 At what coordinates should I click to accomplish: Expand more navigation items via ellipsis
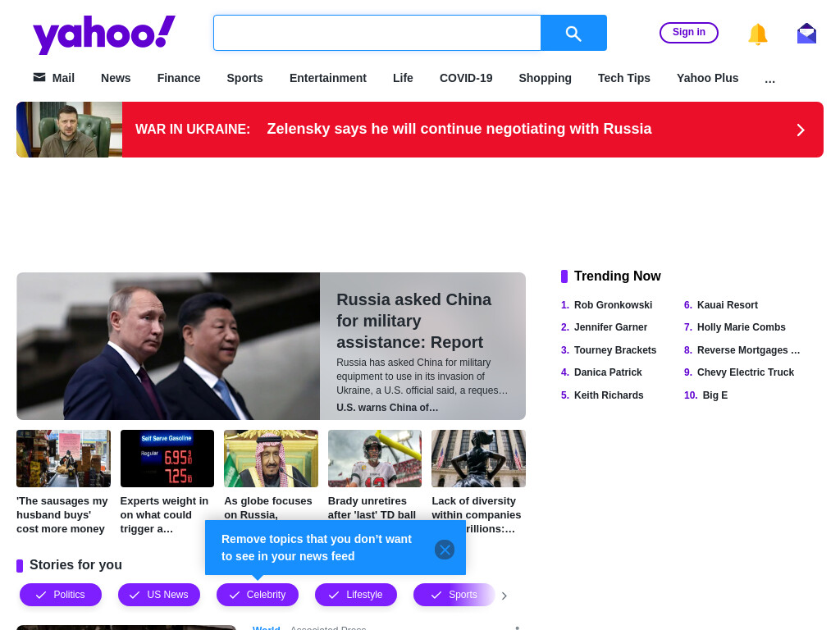769,80
